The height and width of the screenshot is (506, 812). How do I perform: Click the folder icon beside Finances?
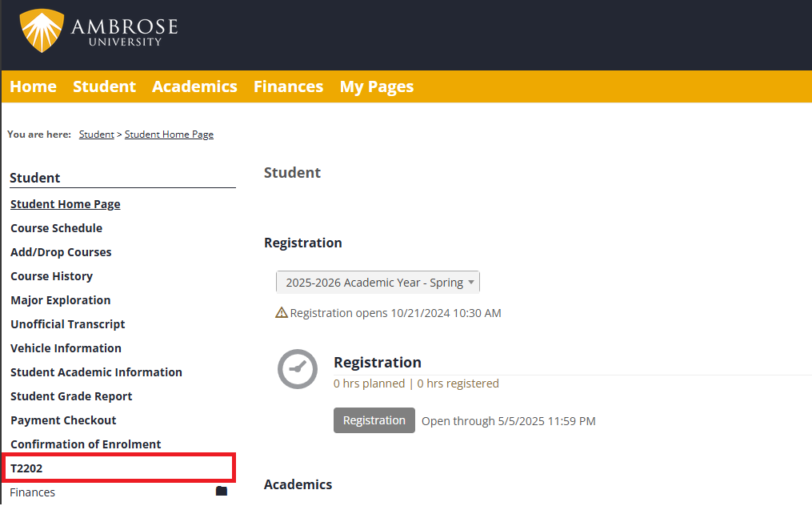coord(222,492)
